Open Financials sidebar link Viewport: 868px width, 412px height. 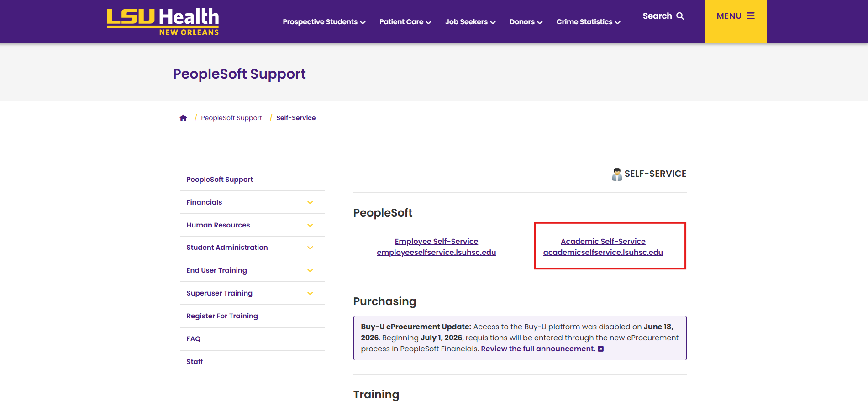click(204, 202)
